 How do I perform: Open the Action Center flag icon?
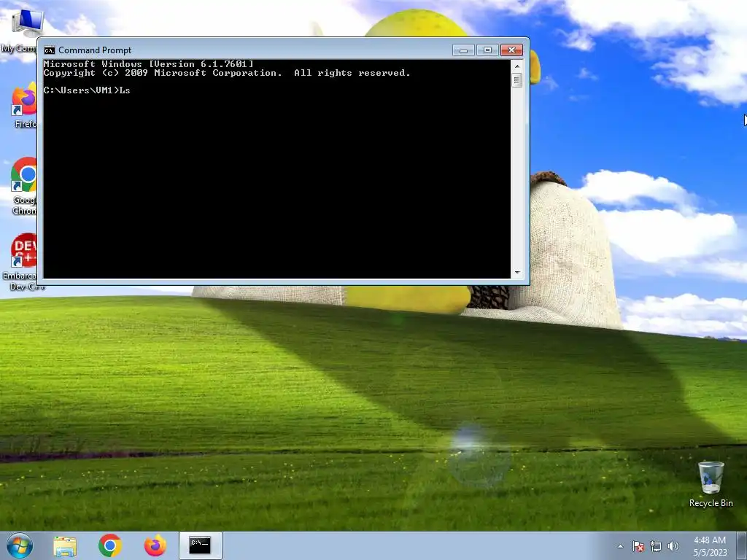[638, 546]
